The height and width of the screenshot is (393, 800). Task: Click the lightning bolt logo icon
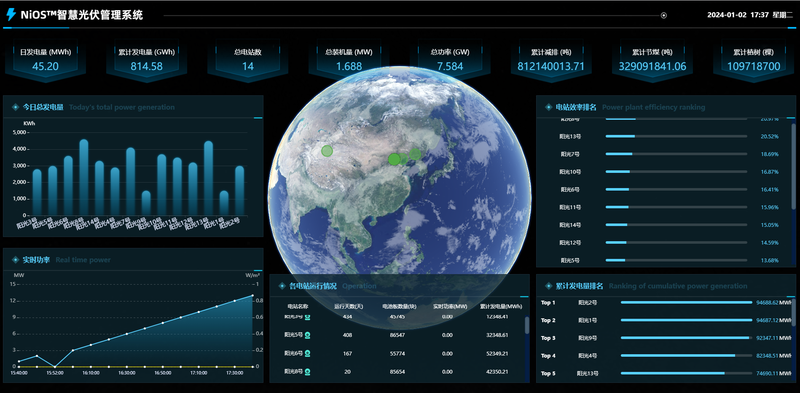pyautogui.click(x=11, y=15)
